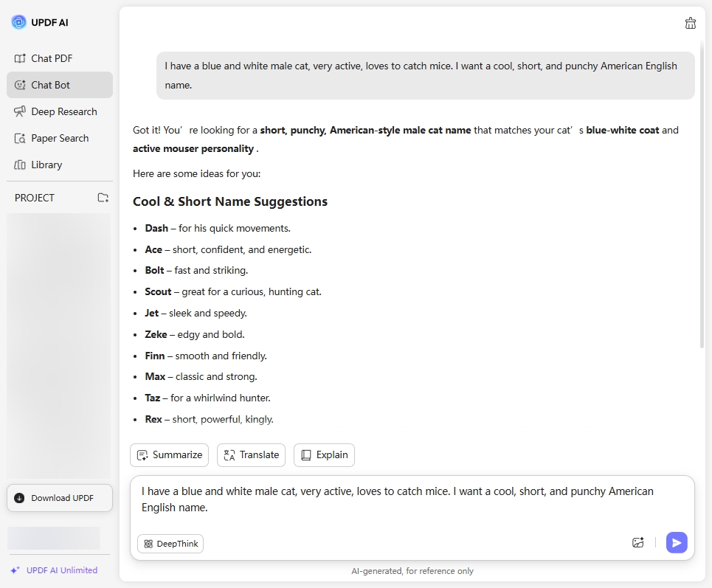
Task: Switch to the Chat Bot tab
Action: tap(50, 85)
